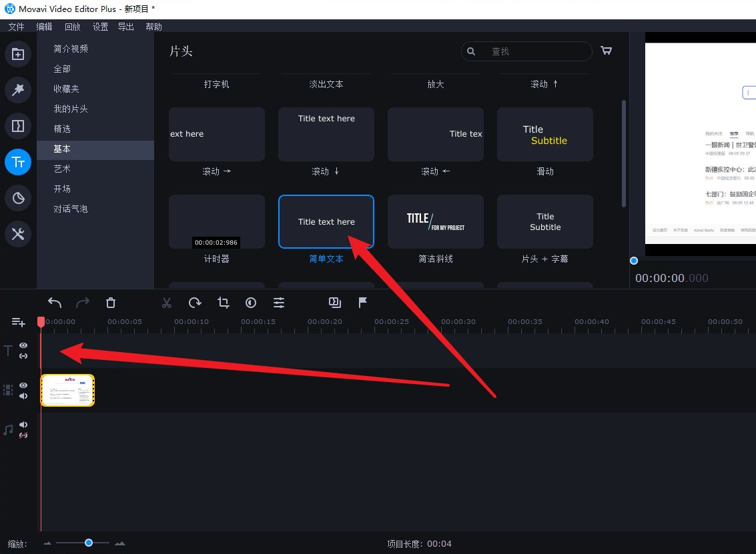Select the 滚动 ← title thumbnail
Screen dimensions: 756x554
435,134
